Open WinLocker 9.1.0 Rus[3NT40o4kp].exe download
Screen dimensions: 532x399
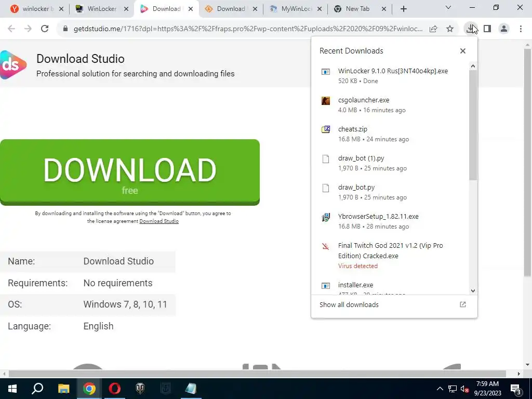[393, 71]
